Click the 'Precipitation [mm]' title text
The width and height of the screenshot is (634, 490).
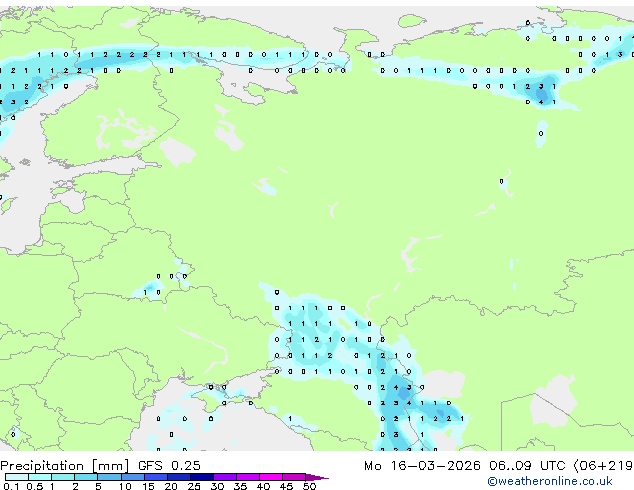[x=65, y=466]
